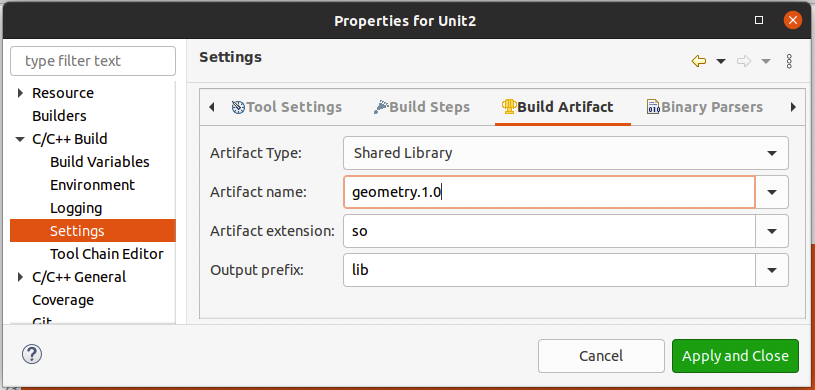Screen dimensions: 815x390
Task: Select Logging in the tree
Action: (76, 208)
